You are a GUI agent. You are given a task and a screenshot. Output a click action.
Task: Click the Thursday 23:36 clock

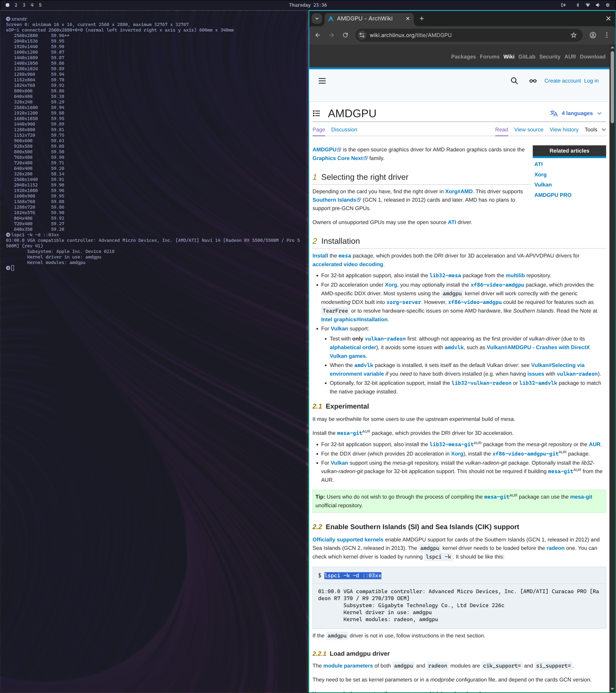coord(308,5)
